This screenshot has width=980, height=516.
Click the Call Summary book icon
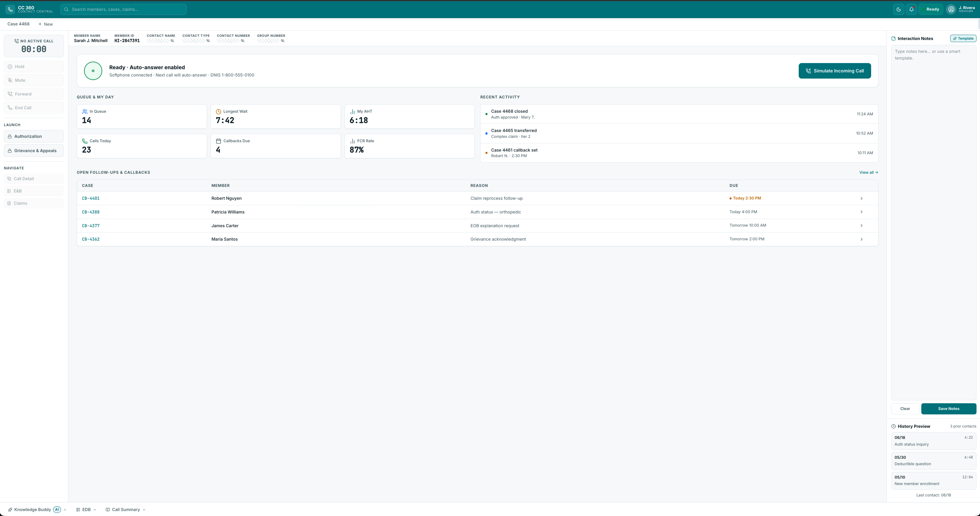108,510
